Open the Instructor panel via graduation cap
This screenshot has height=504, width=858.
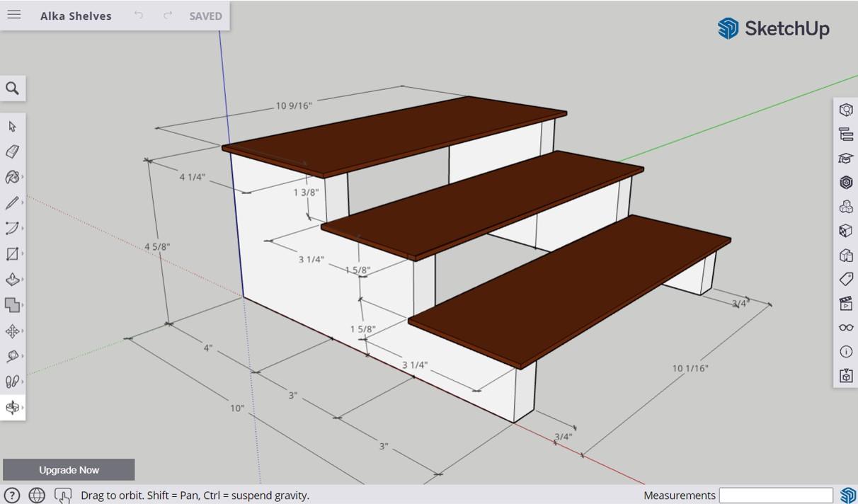(x=845, y=158)
